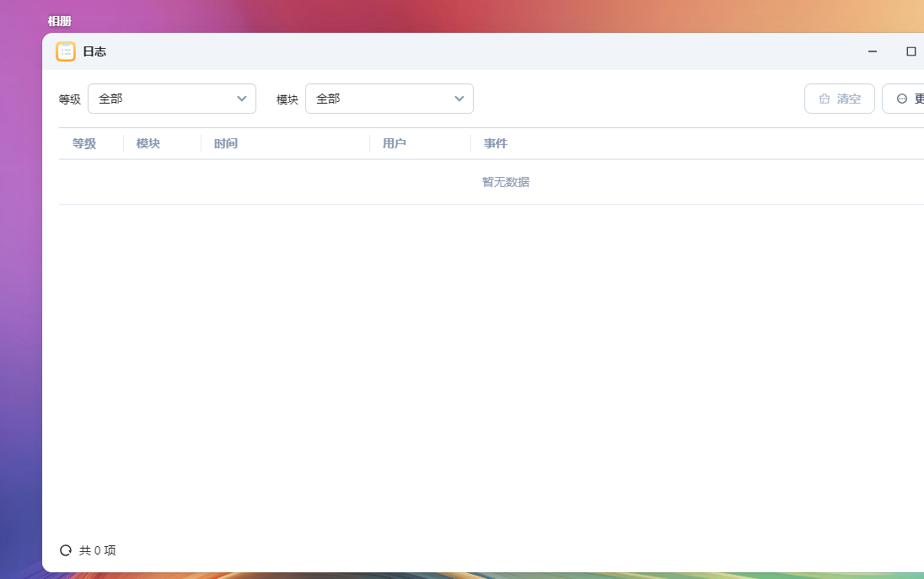Sort by the 等级 column header
Viewport: 924px width, 579px height.
click(83, 143)
